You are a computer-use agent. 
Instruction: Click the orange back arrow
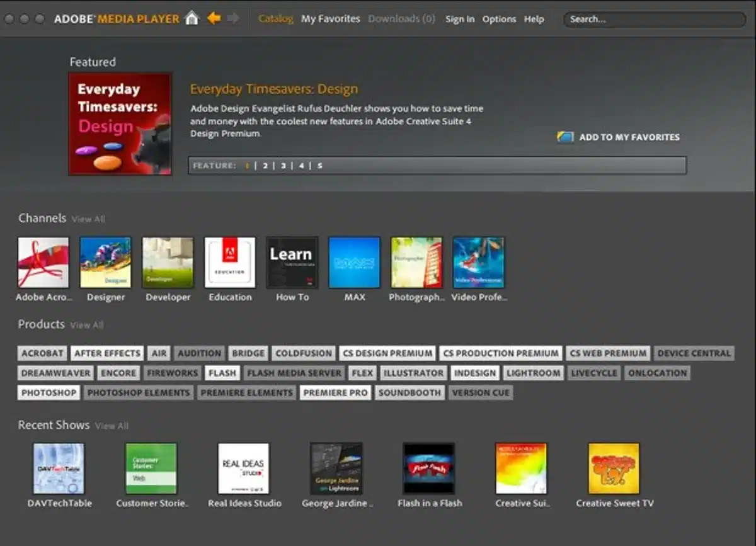click(x=214, y=18)
